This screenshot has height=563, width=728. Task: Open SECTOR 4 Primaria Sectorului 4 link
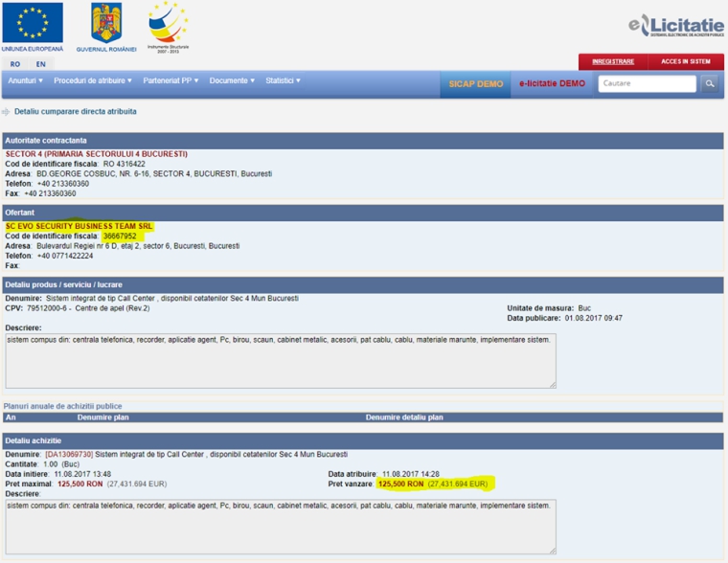tap(97, 154)
